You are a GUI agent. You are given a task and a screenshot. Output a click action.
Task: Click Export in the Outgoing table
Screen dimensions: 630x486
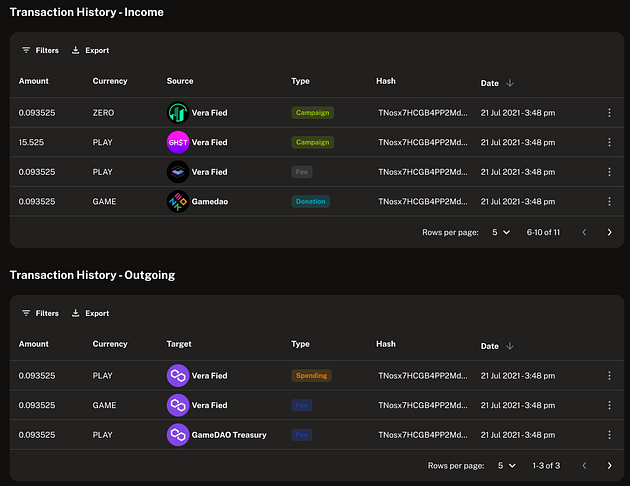tap(90, 313)
